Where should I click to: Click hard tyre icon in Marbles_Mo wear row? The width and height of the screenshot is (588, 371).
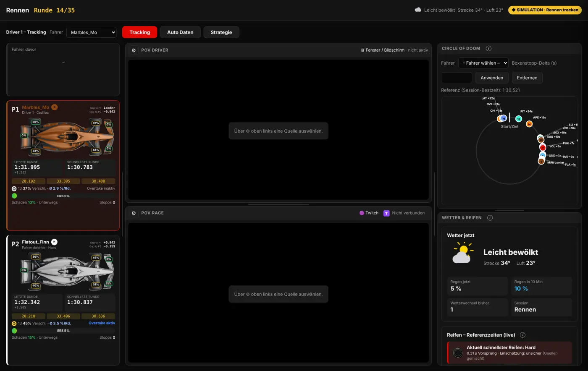click(14, 188)
